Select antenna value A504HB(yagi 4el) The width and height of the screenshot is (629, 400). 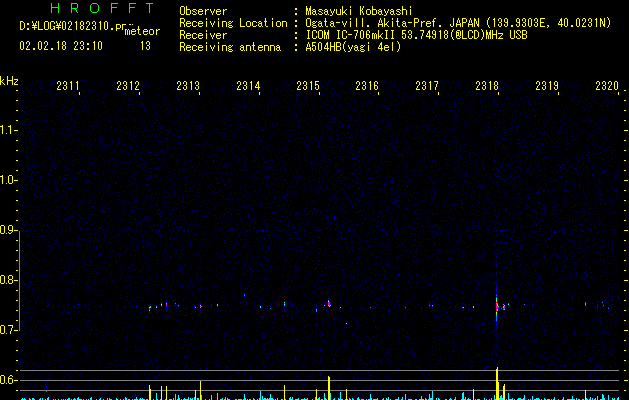point(353,47)
